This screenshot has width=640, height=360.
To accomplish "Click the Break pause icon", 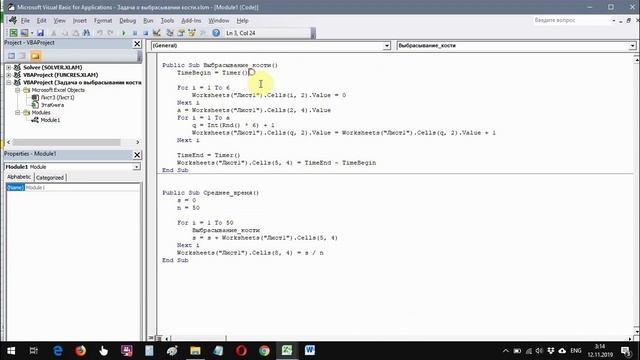I will (135, 33).
